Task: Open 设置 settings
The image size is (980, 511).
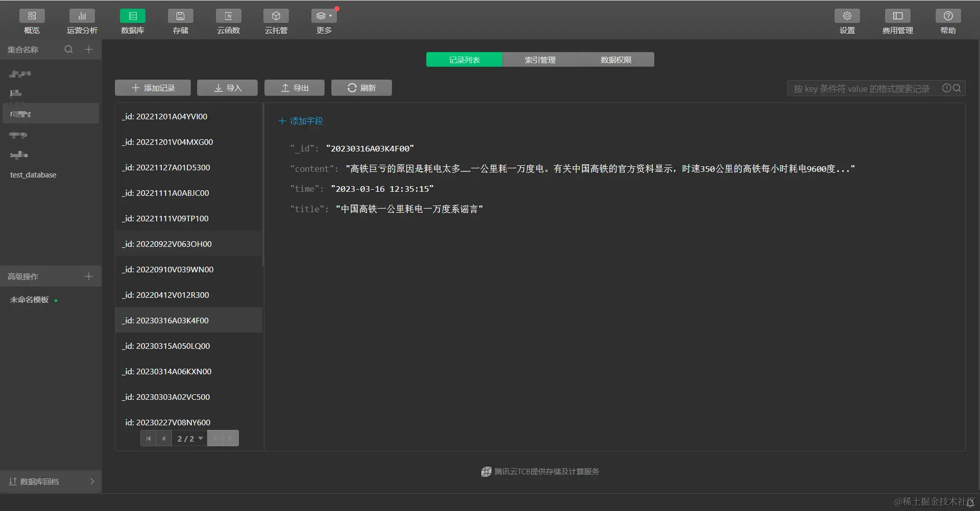Action: [x=847, y=21]
